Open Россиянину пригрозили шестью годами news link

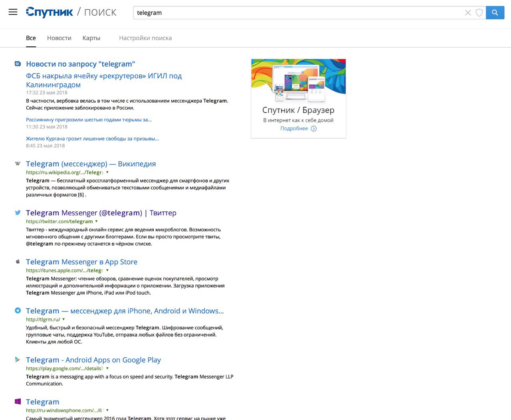point(89,120)
